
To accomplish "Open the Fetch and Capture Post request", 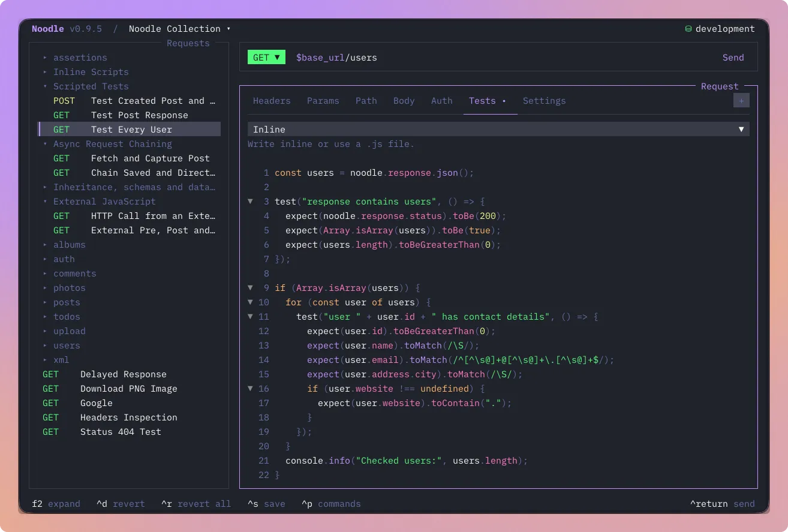I will click(130, 158).
